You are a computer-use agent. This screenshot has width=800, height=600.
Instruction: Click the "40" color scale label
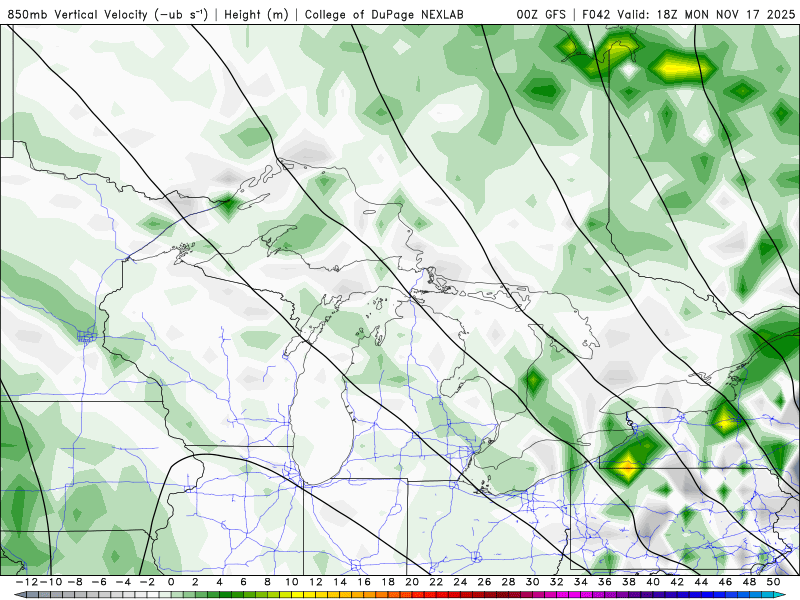653,582
